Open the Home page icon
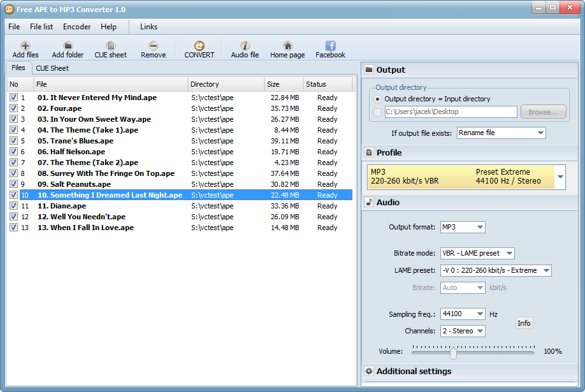 click(x=287, y=46)
